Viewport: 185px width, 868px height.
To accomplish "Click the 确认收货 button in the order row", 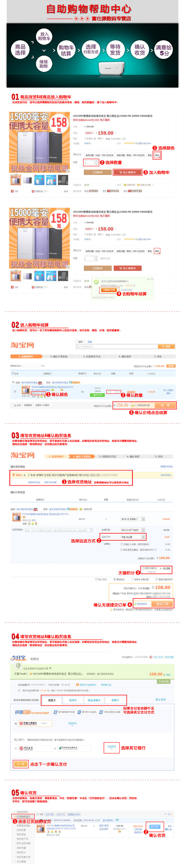I will (x=155, y=827).
